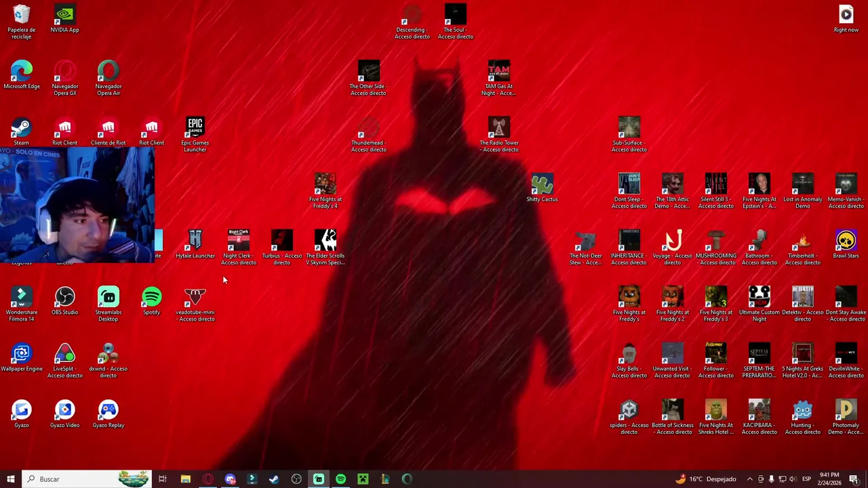
Task: Select the Papelera de reciclaje icon
Action: click(x=22, y=22)
